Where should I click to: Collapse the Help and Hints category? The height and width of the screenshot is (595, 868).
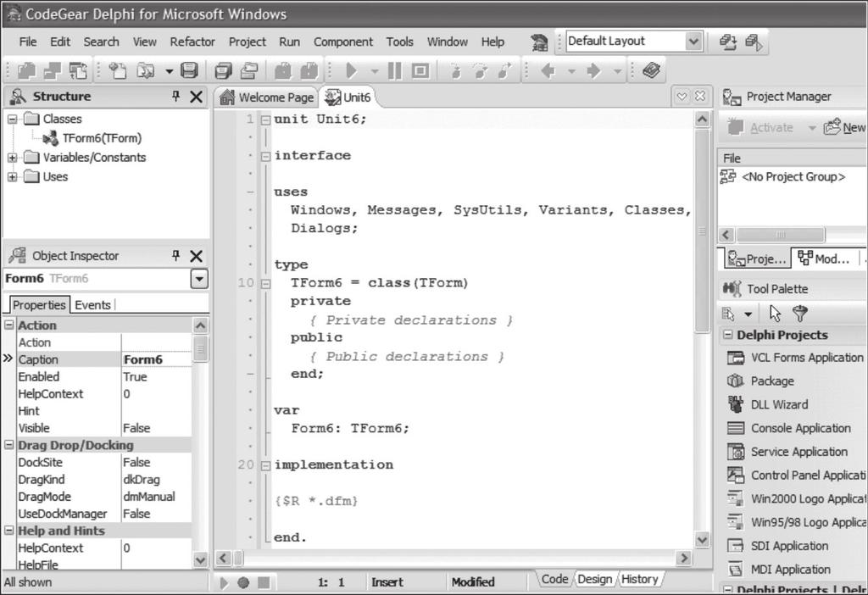point(8,531)
